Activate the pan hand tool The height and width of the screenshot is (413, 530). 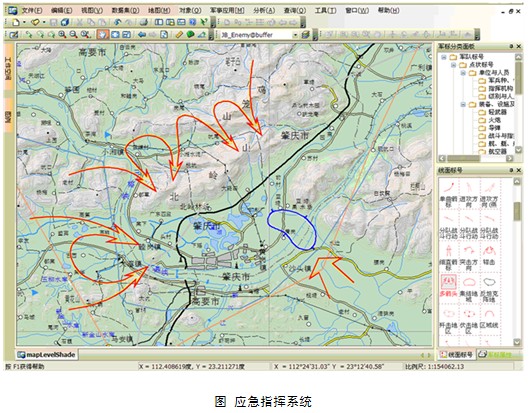103,34
